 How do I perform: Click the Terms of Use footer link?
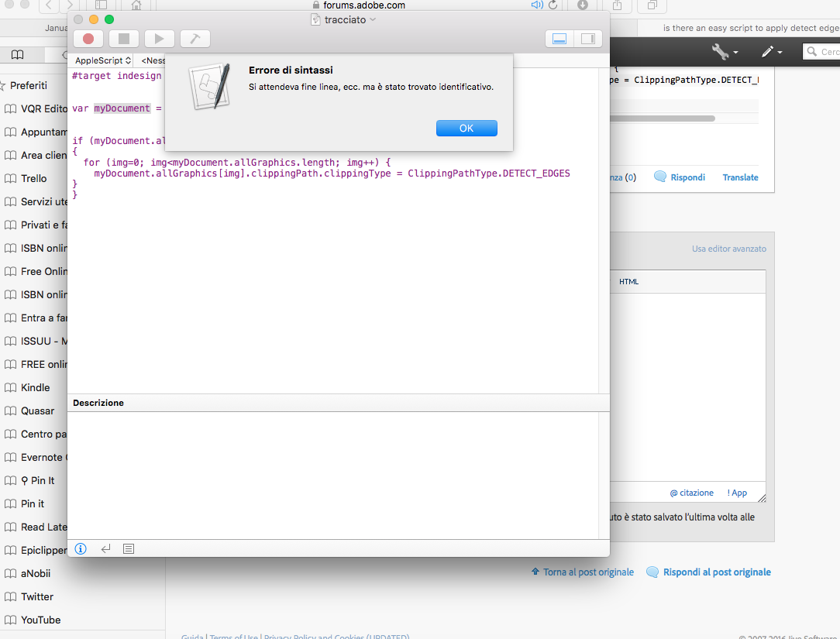pyautogui.click(x=233, y=637)
